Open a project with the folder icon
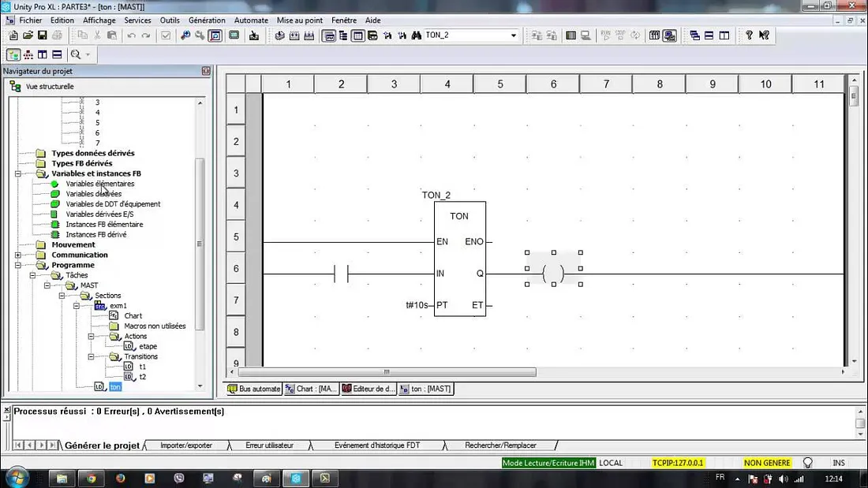Image resolution: width=868 pixels, height=488 pixels. click(28, 35)
